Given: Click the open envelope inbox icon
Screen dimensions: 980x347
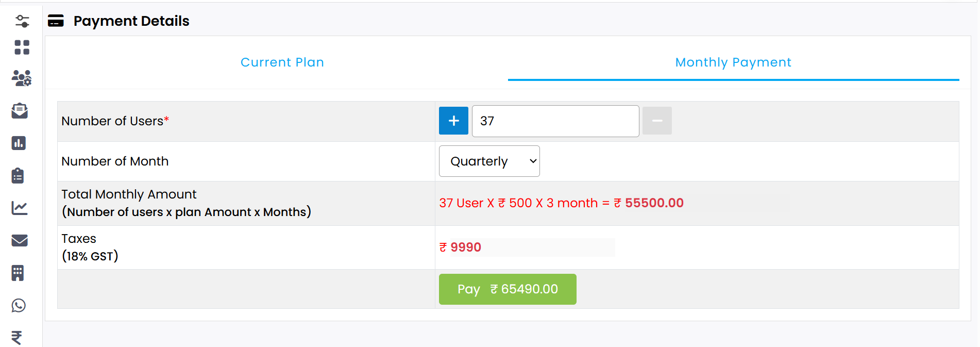Looking at the screenshot, I should point(20,110).
